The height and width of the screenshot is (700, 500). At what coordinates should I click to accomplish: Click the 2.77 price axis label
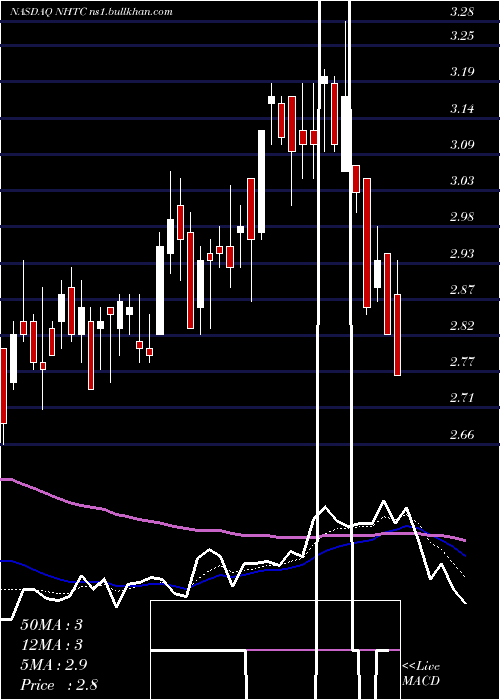(462, 362)
